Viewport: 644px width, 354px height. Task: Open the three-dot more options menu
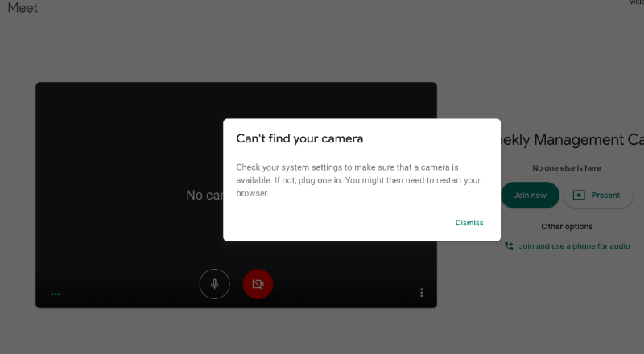point(421,293)
